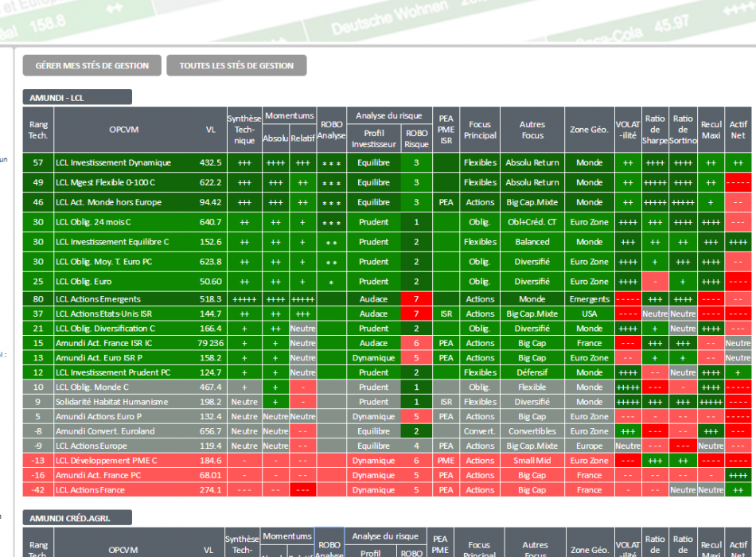The width and height of the screenshot is (756, 557).
Task: Select Solidarité Habitat Humanisme fund
Action: (x=112, y=402)
